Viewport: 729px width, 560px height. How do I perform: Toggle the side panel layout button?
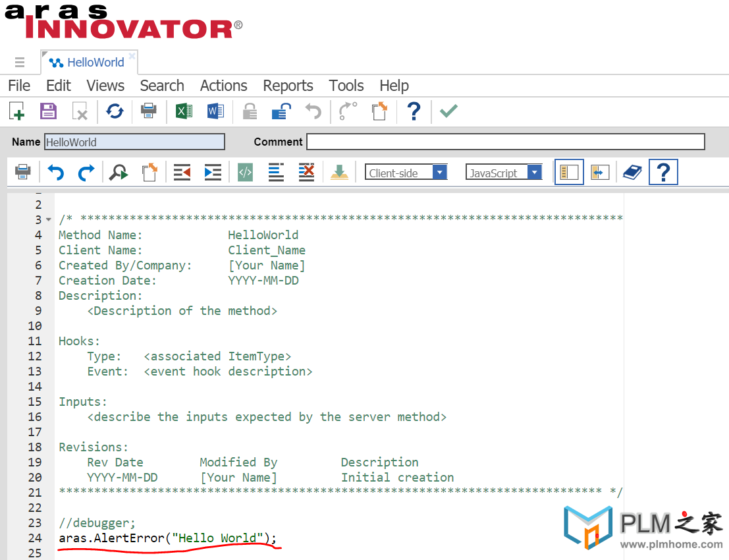[569, 172]
